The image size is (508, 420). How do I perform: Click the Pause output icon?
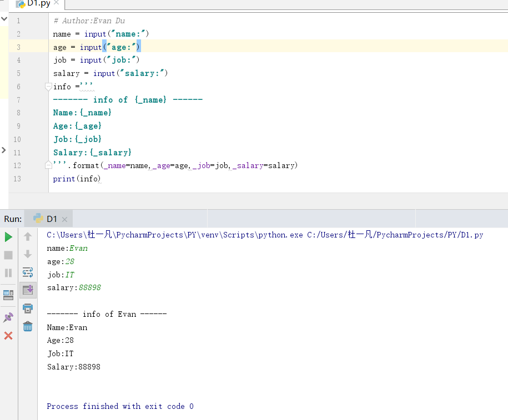(8, 272)
